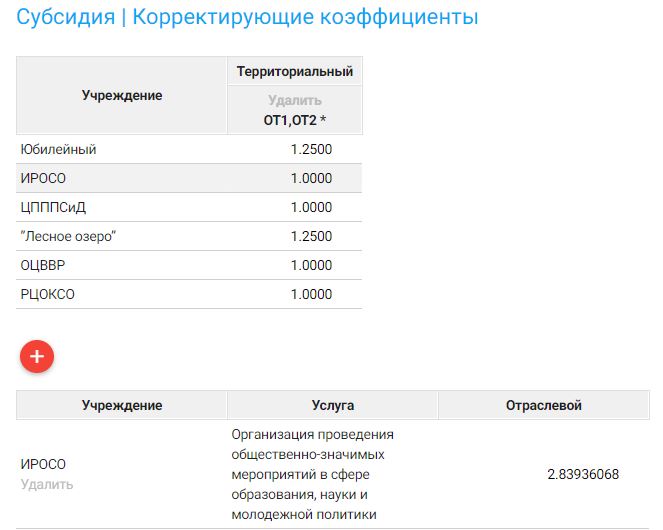Click the red plus add button
This screenshot has height=530, width=663.
point(37,356)
